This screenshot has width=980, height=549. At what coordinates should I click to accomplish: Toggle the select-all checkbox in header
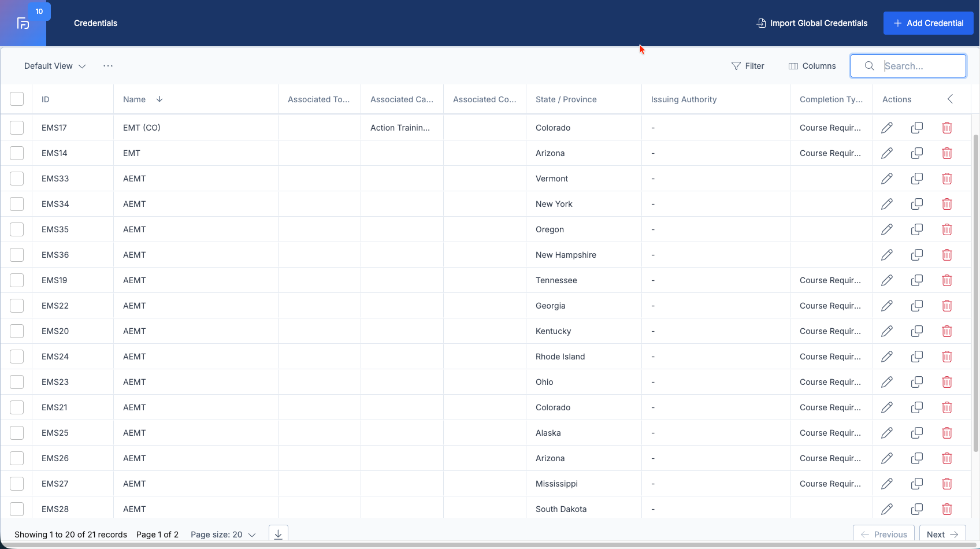tap(17, 99)
